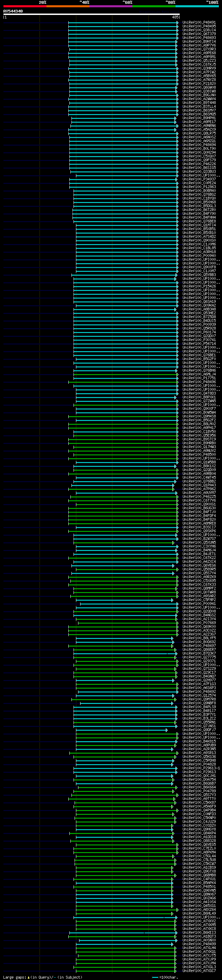Screen dimensions: 222x980
Task: Open hit UniRef100_P48491
Action: pos(199,23)
